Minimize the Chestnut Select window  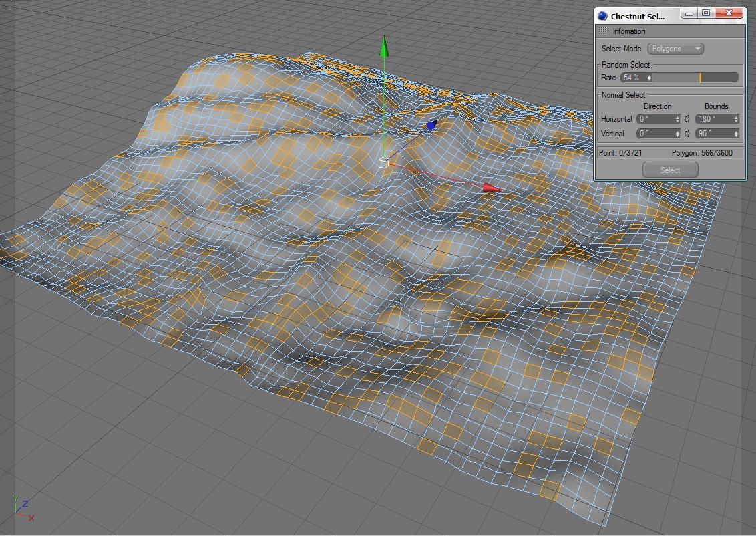pos(689,13)
